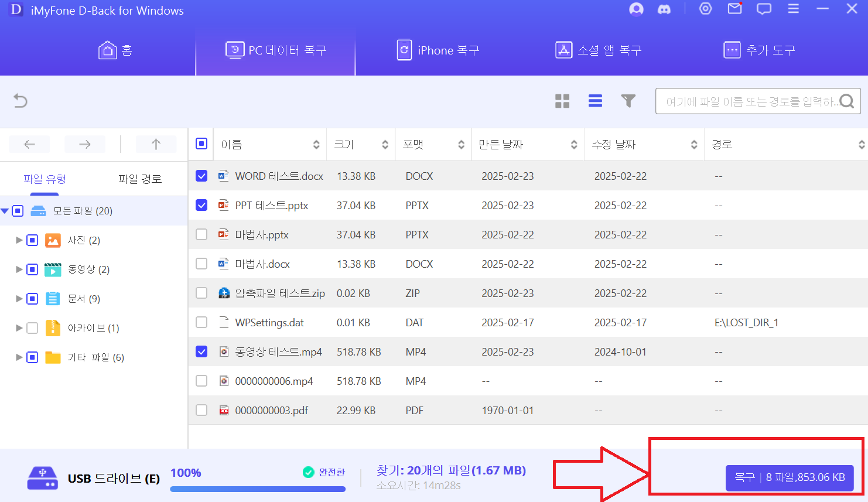Click the 0000000006.mp4 file name
Image resolution: width=868 pixels, height=502 pixels.
(x=274, y=381)
